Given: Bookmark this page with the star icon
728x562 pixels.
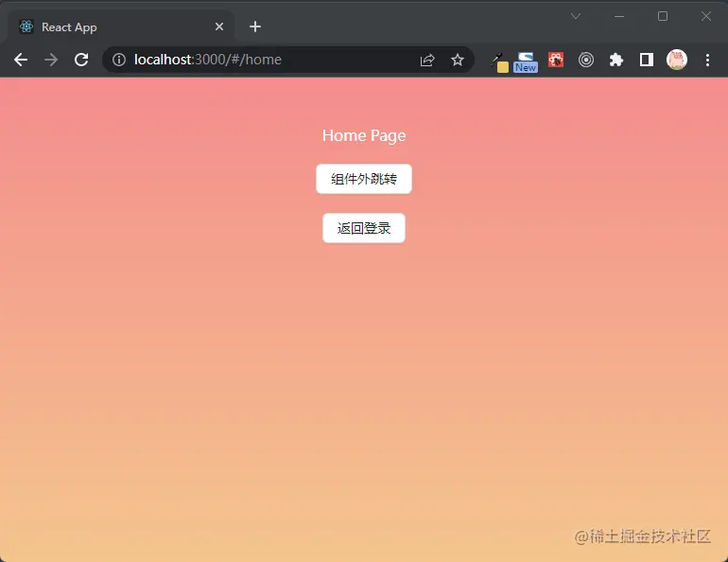Looking at the screenshot, I should pyautogui.click(x=458, y=60).
